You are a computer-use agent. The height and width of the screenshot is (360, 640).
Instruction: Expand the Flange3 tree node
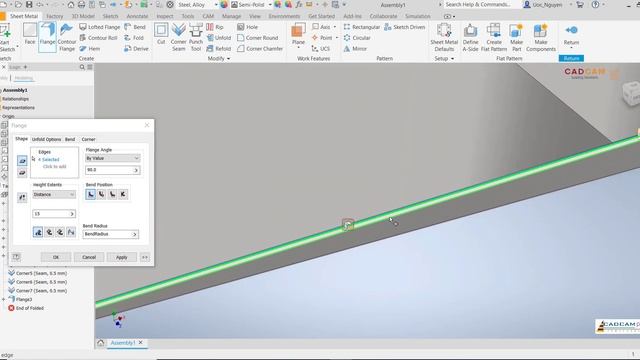[x=4, y=300]
